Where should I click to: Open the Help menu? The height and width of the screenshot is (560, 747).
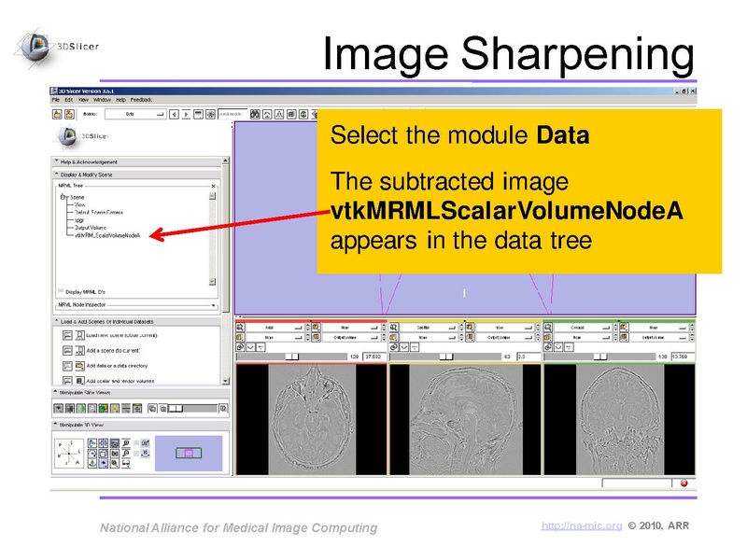point(121,100)
